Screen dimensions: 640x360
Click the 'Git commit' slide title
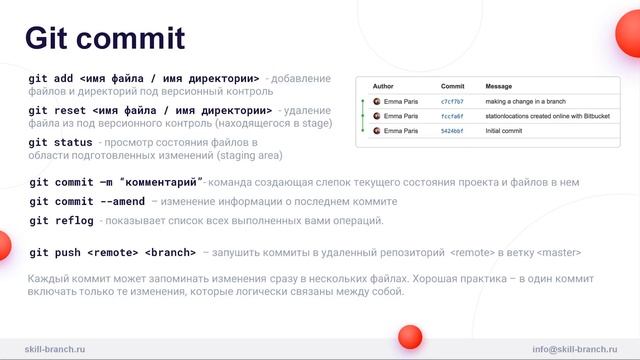click(x=105, y=38)
